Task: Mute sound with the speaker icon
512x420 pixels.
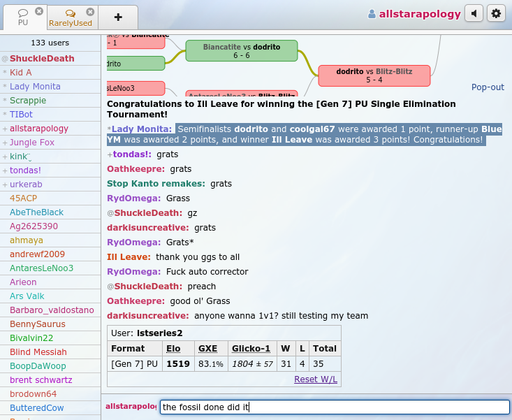Action: [474, 13]
